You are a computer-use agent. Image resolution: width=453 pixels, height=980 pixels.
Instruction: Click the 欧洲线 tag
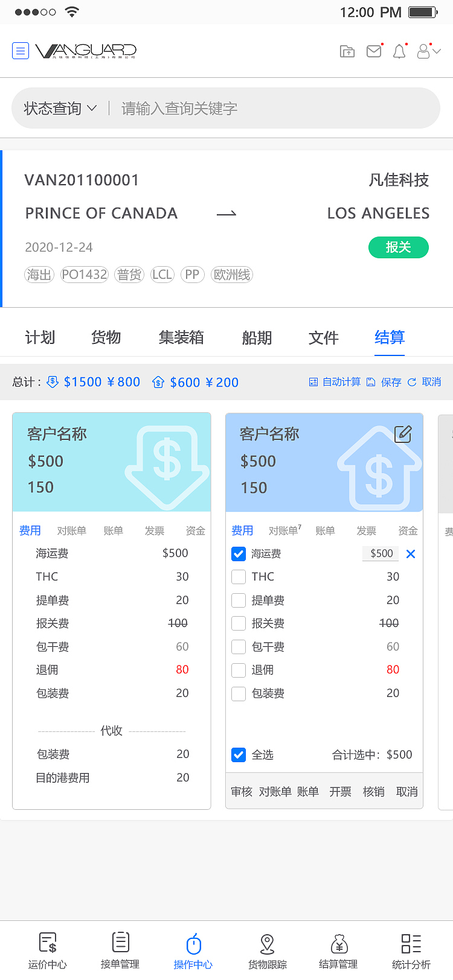click(232, 275)
